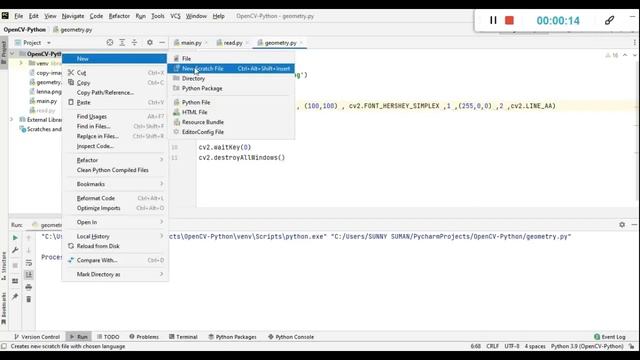
Task: Open the Run menu
Action: [x=140, y=16]
